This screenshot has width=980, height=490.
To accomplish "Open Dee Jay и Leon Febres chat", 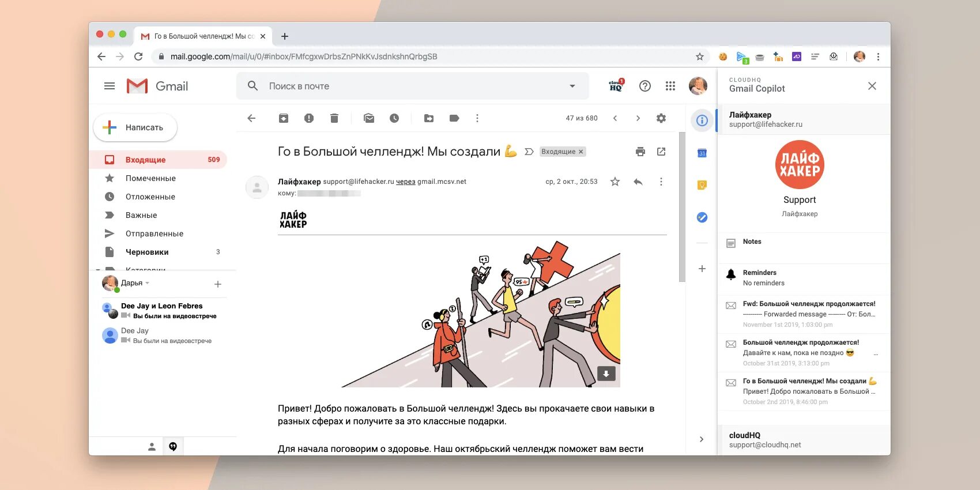I will [164, 311].
